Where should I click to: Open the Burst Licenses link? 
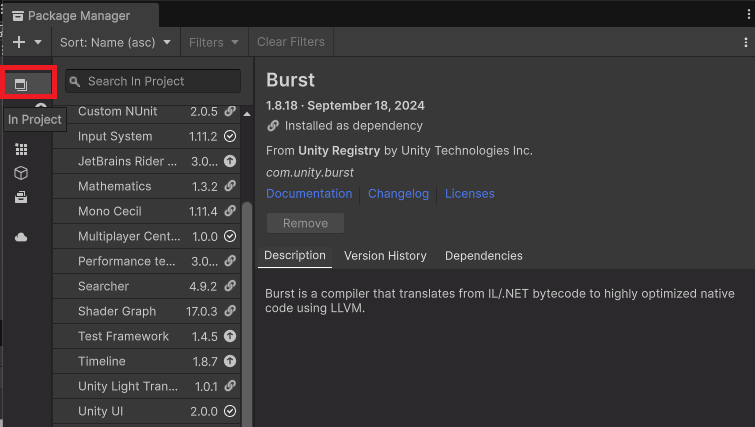469,194
